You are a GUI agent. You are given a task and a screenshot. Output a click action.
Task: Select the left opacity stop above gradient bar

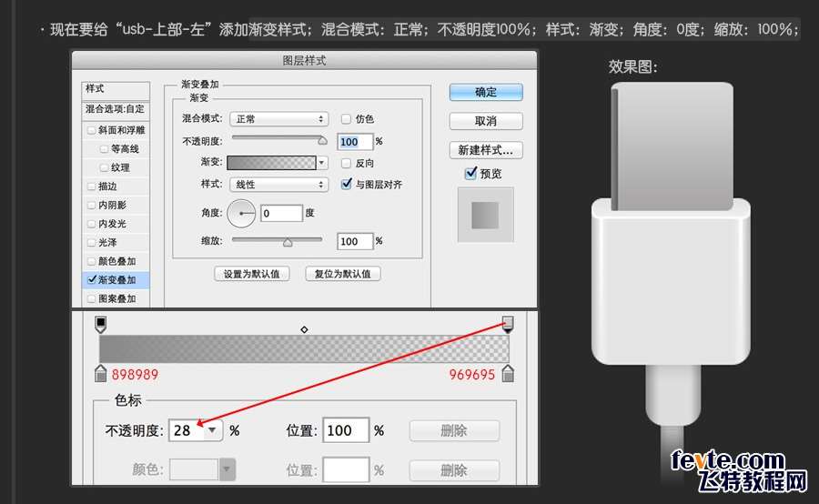pos(101,325)
